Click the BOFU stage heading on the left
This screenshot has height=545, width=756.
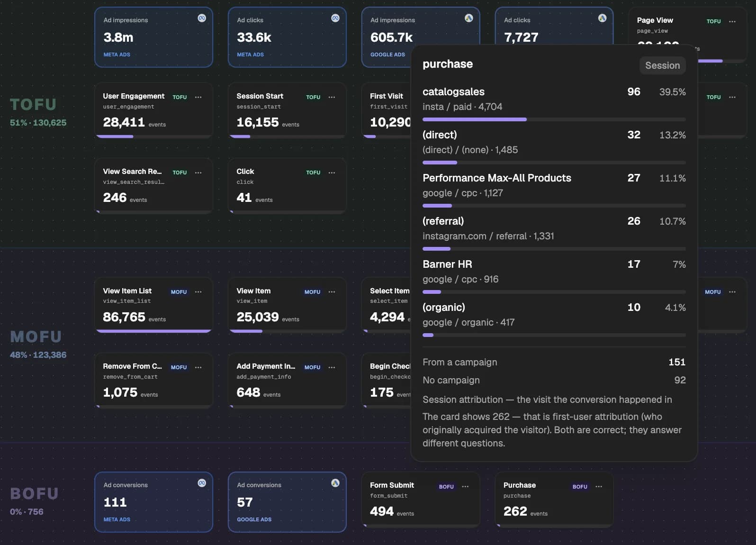[34, 494]
